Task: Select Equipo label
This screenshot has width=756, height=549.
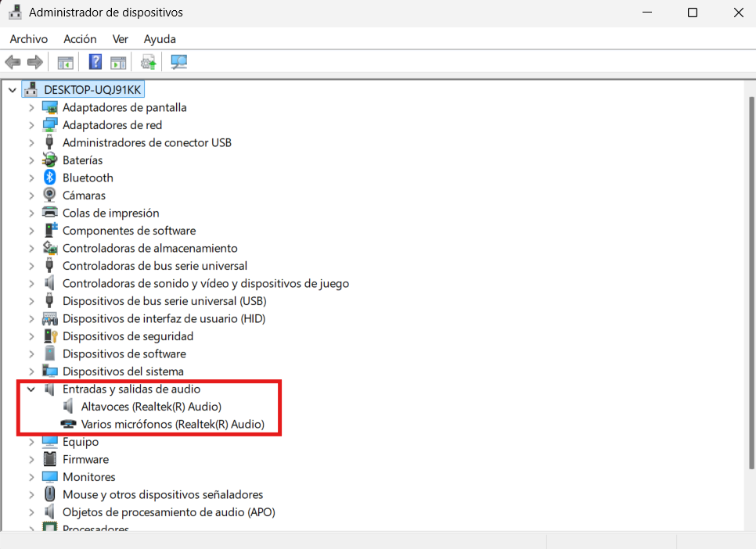Action: pyautogui.click(x=81, y=442)
